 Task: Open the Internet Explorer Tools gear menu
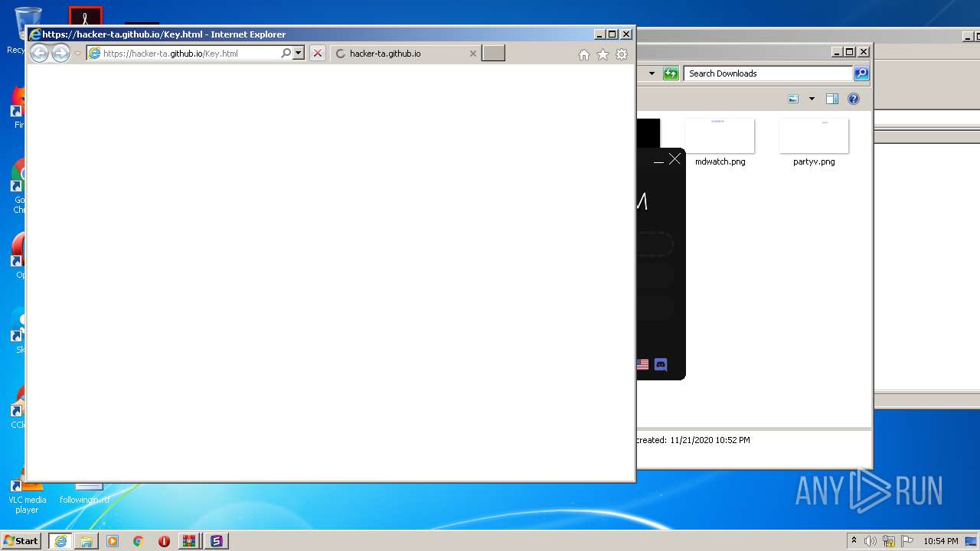tap(622, 54)
